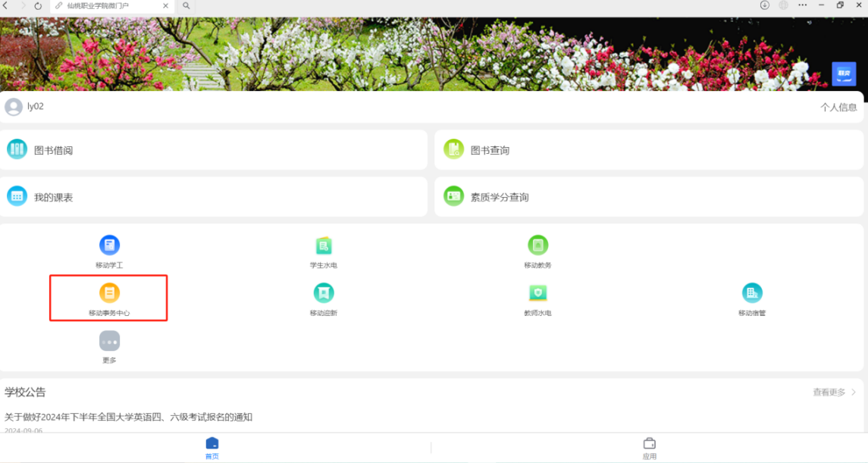This screenshot has width=868, height=463.
Task: Open the 移动学工 app icon
Action: 109,246
